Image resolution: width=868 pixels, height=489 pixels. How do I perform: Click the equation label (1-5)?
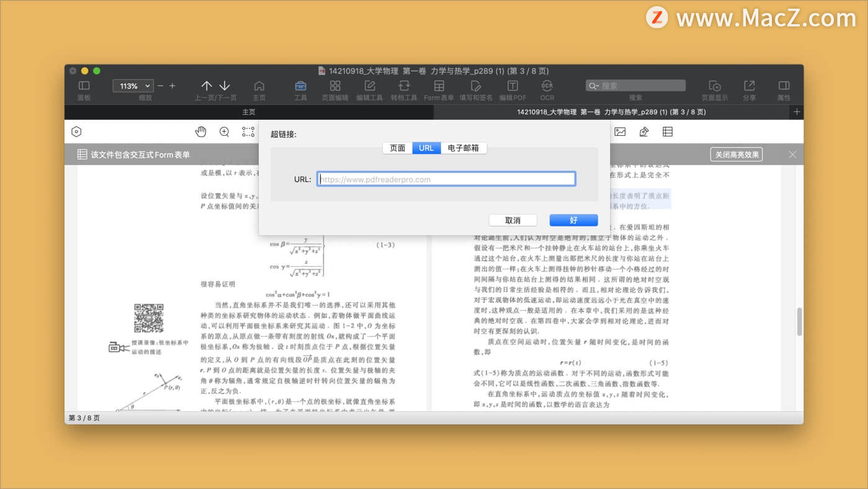(x=659, y=362)
